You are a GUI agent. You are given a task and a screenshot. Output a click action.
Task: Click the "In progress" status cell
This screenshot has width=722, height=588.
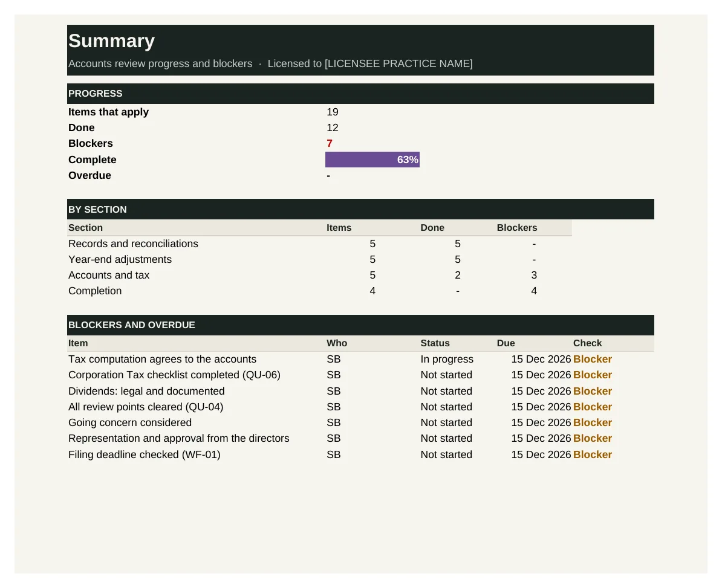coord(447,360)
